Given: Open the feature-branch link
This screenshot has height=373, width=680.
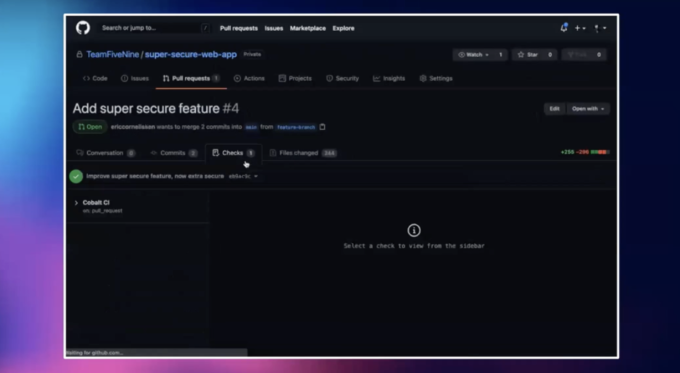Looking at the screenshot, I should coord(296,127).
